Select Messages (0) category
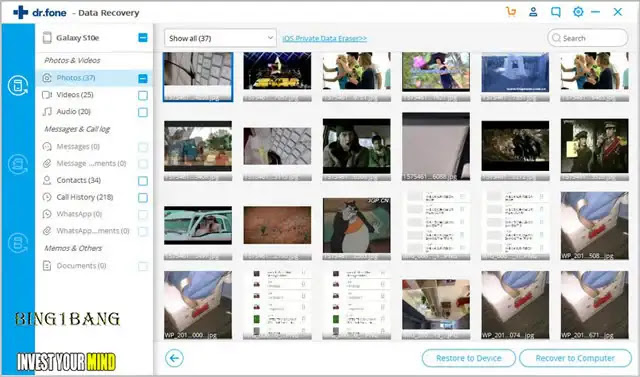Viewport: 640px width, 377px height. click(78, 146)
